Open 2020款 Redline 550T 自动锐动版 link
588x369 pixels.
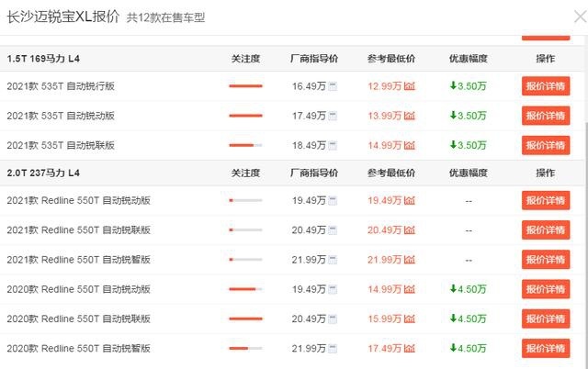[x=79, y=289]
